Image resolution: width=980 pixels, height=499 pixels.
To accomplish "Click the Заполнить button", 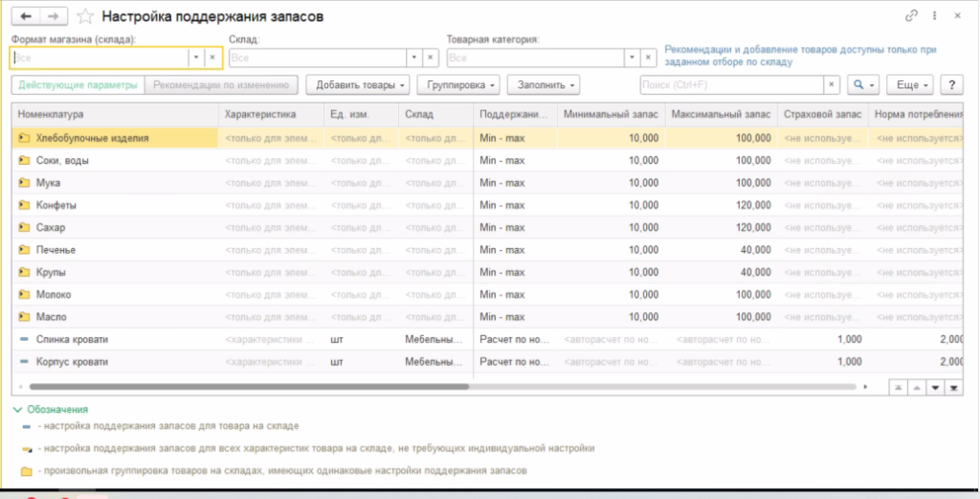I will [544, 85].
